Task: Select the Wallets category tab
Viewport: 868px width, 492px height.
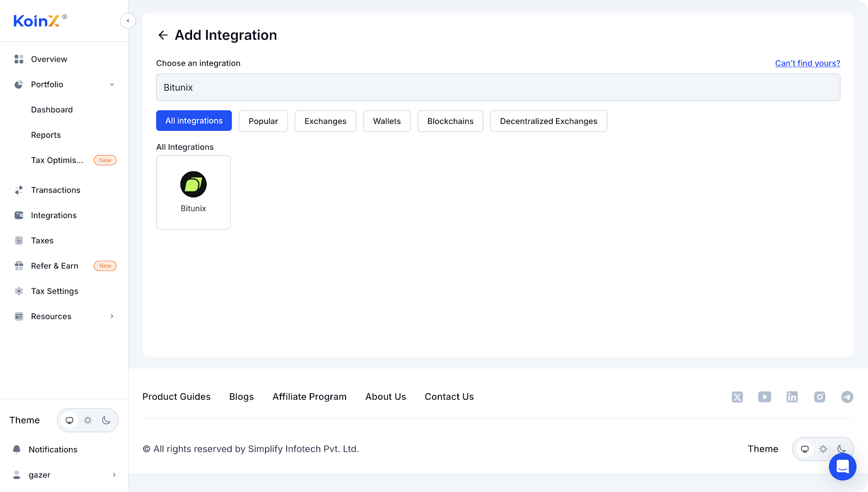Action: (x=386, y=121)
